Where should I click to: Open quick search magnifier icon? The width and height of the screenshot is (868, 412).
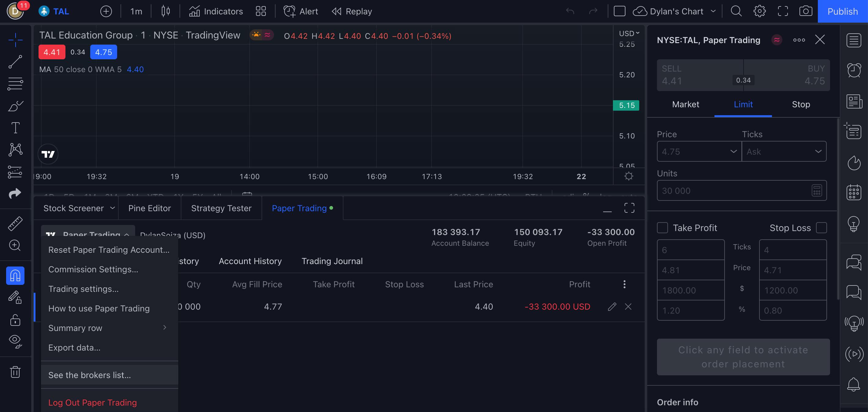(736, 11)
